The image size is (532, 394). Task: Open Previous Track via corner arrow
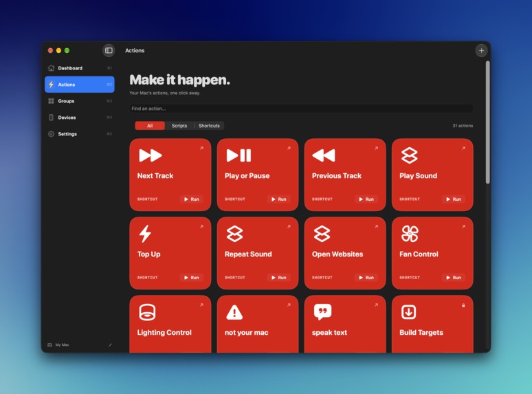[376, 148]
